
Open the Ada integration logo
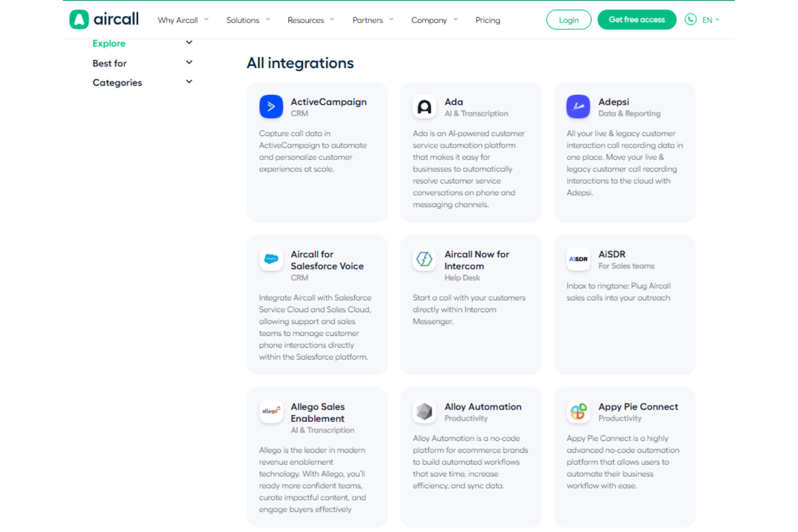[425, 107]
